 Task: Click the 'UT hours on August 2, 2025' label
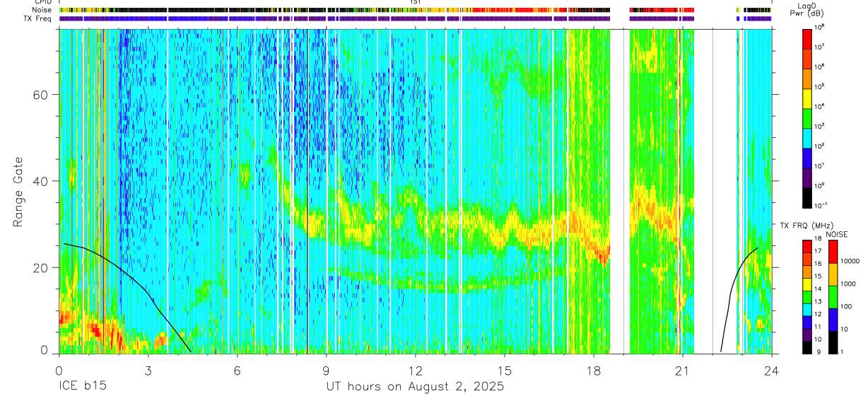click(415, 387)
